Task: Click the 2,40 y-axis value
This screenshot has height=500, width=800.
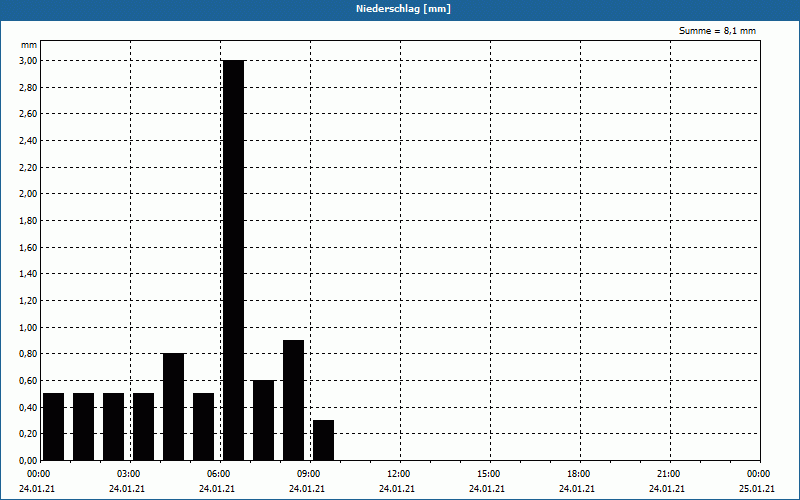Action: (28, 140)
